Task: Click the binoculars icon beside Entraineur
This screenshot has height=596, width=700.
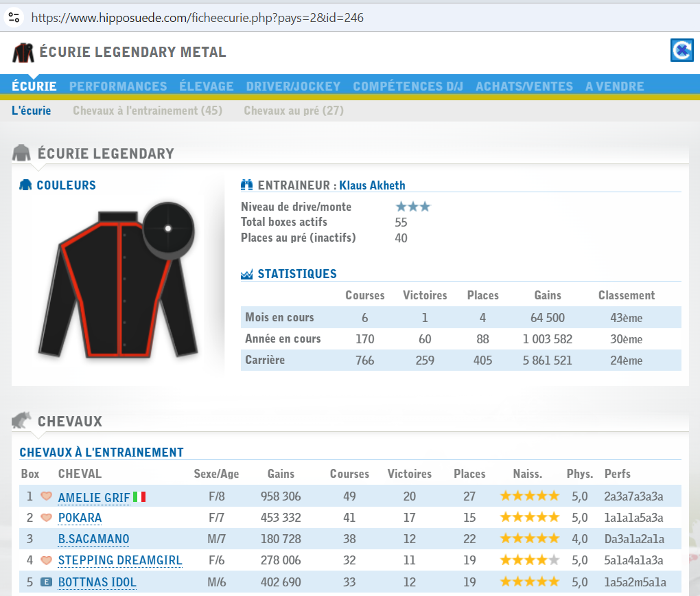Action: click(x=246, y=185)
